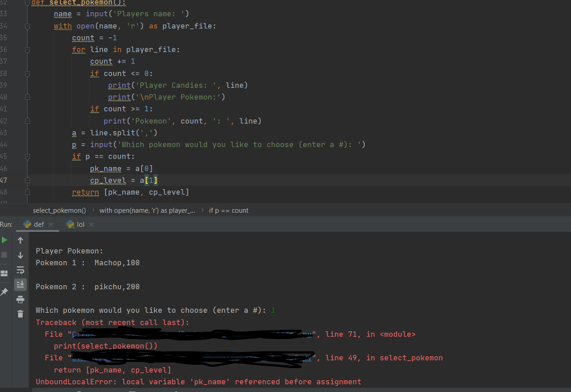
Task: Pin the current Run tab
Action: click(5, 292)
